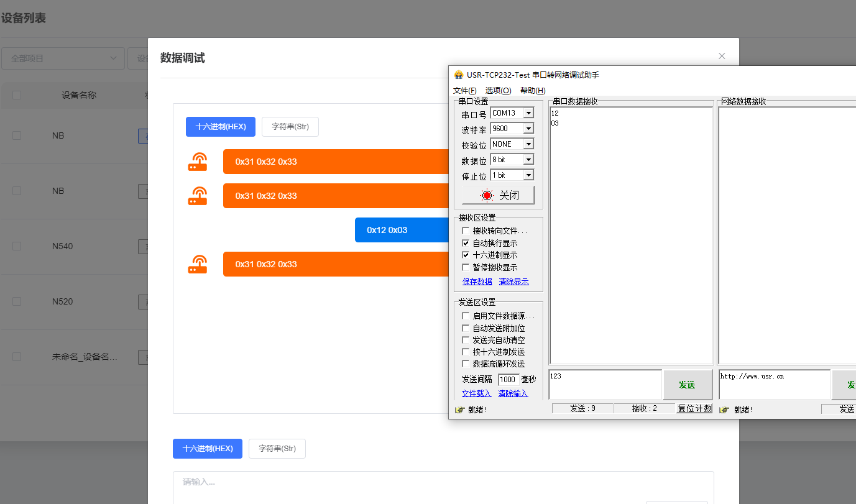The height and width of the screenshot is (504, 856).
Task: Click router icon beside first 0x31 0x32 0x33 message
Action: click(198, 162)
